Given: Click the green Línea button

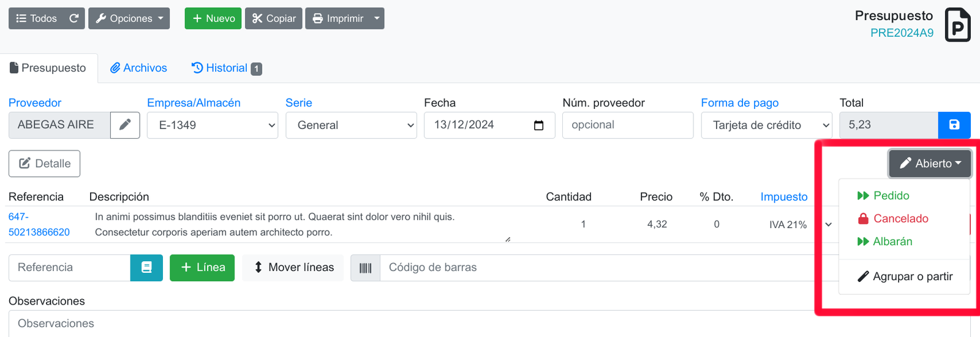Looking at the screenshot, I should 202,268.
